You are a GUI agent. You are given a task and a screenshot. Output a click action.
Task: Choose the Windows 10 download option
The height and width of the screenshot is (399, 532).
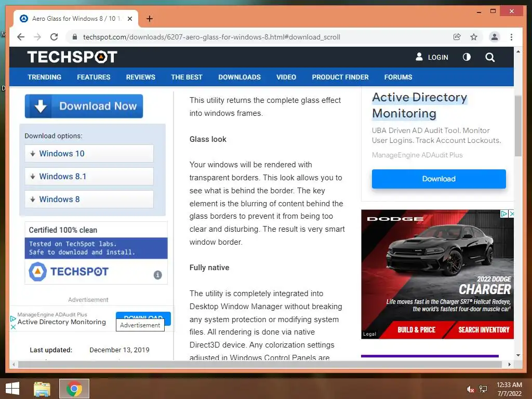[x=89, y=153]
